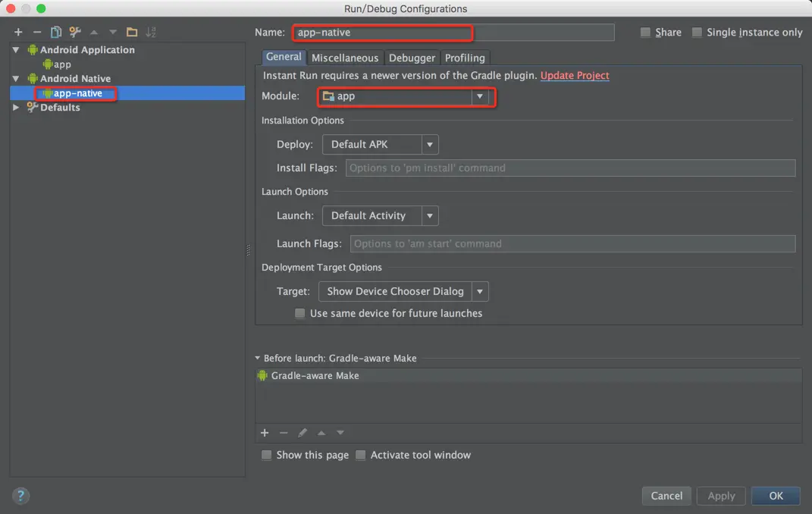
Task: Edit the before-launch task with the pencil icon
Action: coord(303,433)
